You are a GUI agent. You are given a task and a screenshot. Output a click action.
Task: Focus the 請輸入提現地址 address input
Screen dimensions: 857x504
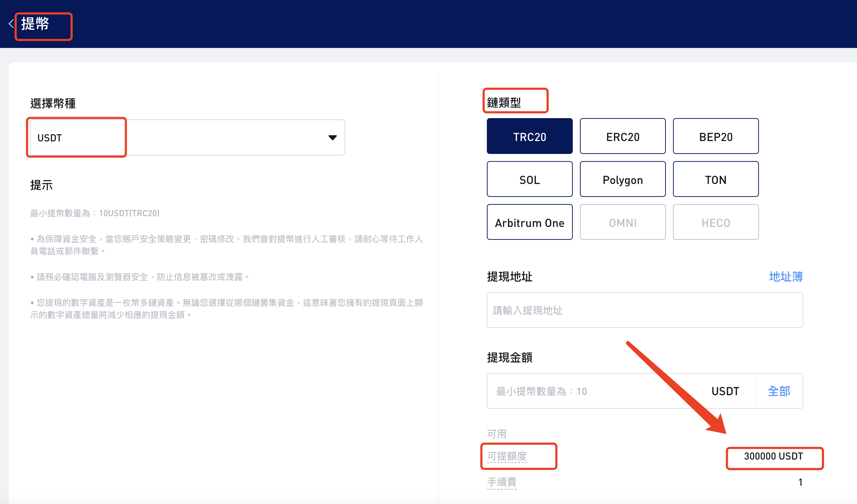pos(644,310)
